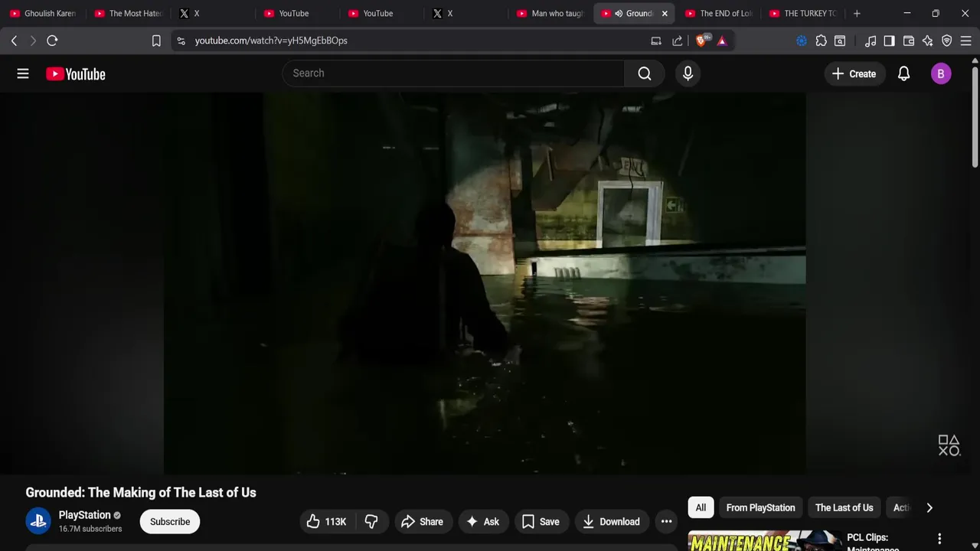The image size is (980, 551).
Task: Open the PlayStation channel avatar
Action: 38,521
